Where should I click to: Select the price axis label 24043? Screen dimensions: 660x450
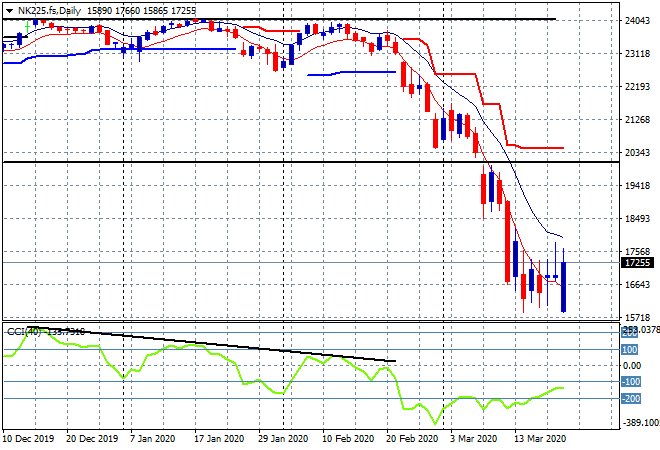(637, 20)
